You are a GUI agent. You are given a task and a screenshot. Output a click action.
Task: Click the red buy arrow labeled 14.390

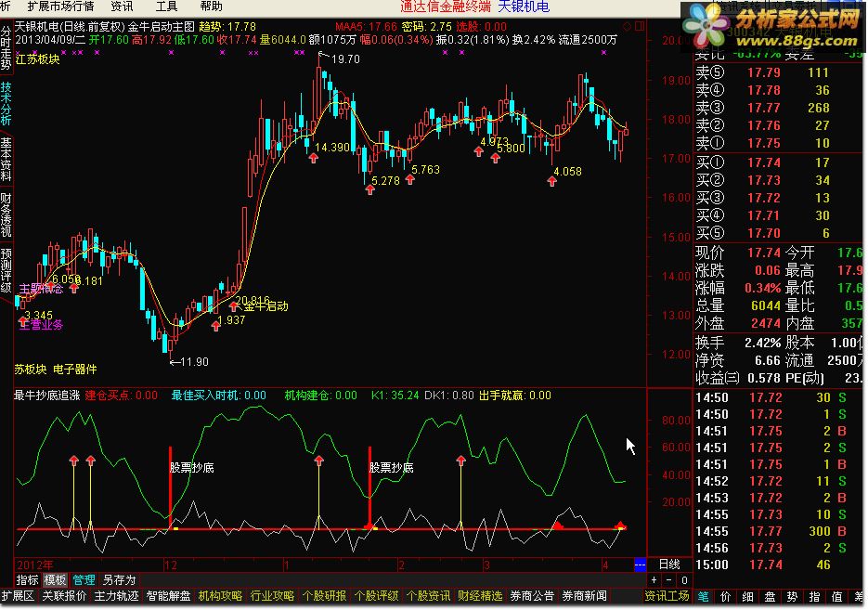314,158
